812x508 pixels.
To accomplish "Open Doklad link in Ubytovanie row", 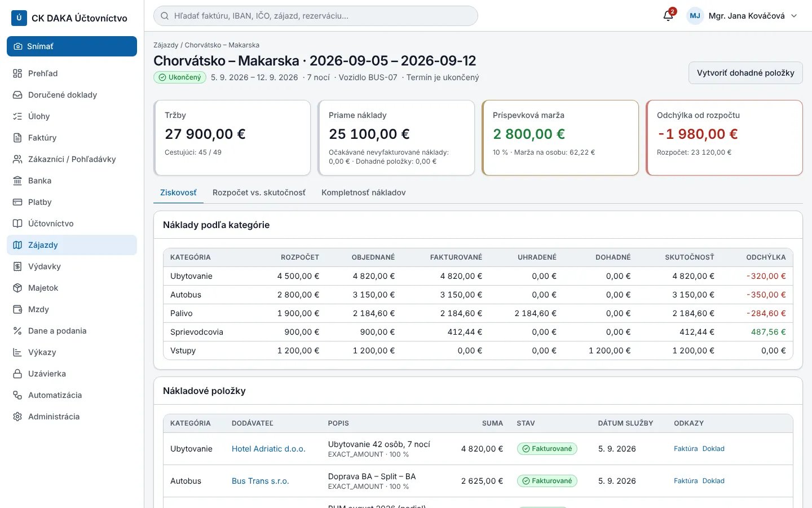I will (x=713, y=449).
